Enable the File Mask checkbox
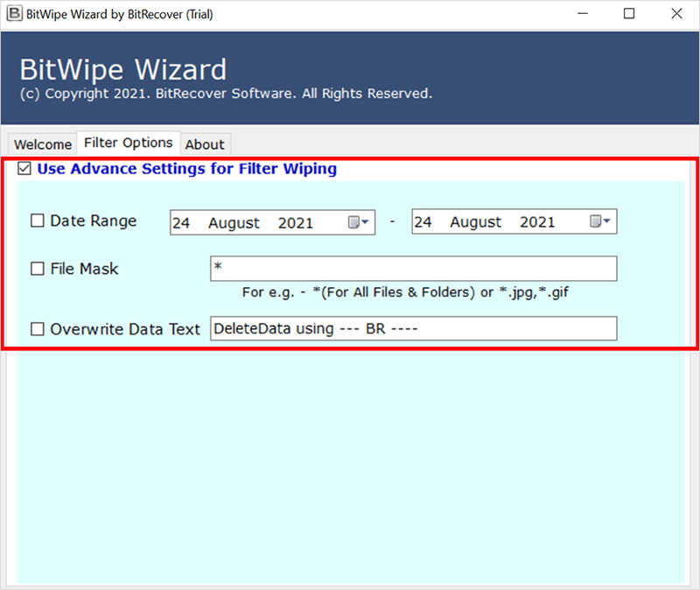 38,270
